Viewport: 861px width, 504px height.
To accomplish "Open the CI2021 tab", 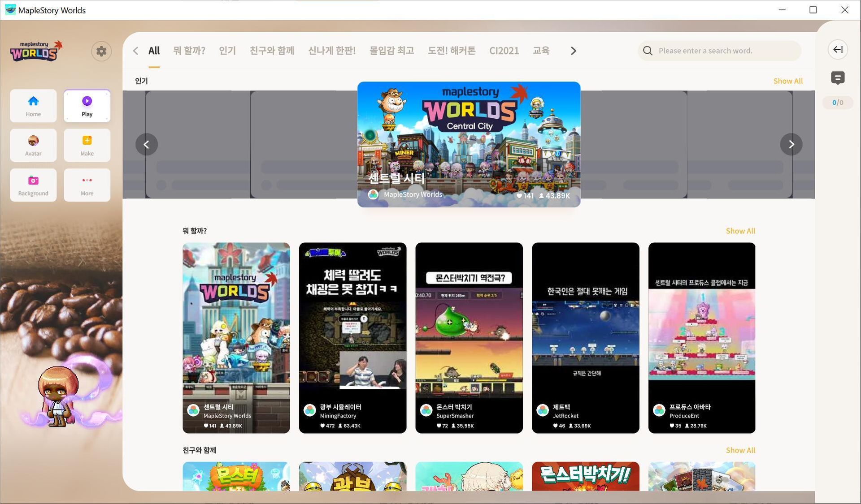I will [504, 51].
